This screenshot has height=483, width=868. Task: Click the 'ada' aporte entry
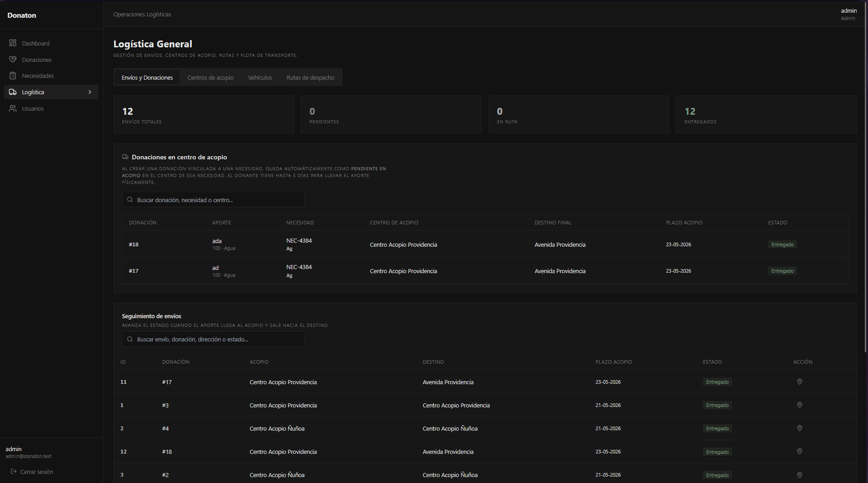217,241
